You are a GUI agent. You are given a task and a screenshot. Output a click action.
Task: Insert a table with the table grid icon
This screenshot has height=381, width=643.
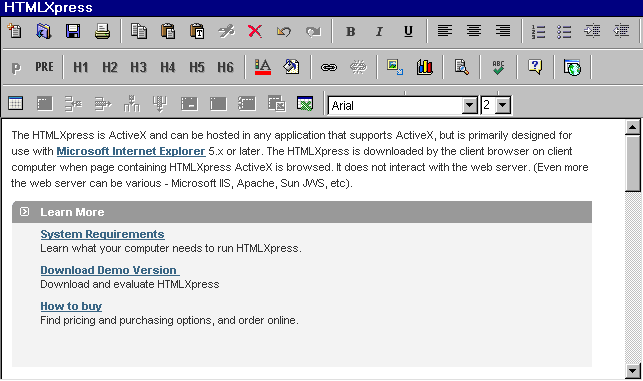[16, 103]
